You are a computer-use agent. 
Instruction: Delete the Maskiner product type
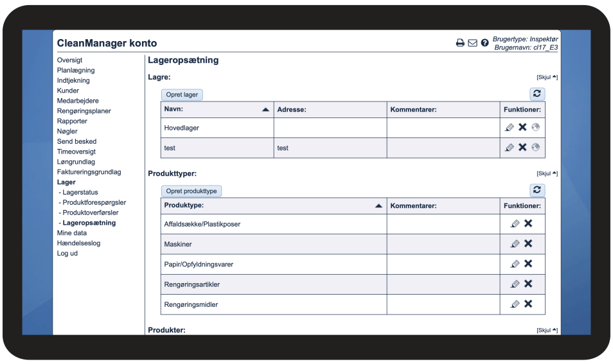[528, 243]
